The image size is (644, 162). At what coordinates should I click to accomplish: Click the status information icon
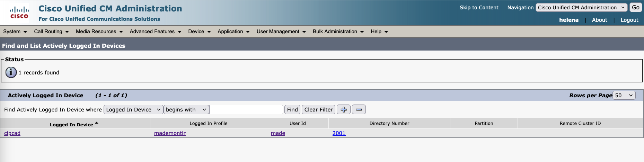click(11, 72)
